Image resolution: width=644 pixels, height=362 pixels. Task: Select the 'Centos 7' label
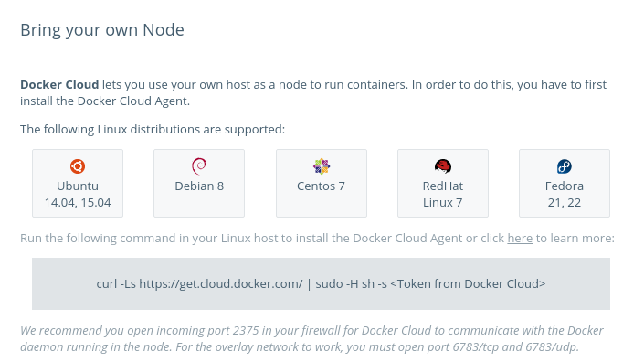[x=321, y=186]
